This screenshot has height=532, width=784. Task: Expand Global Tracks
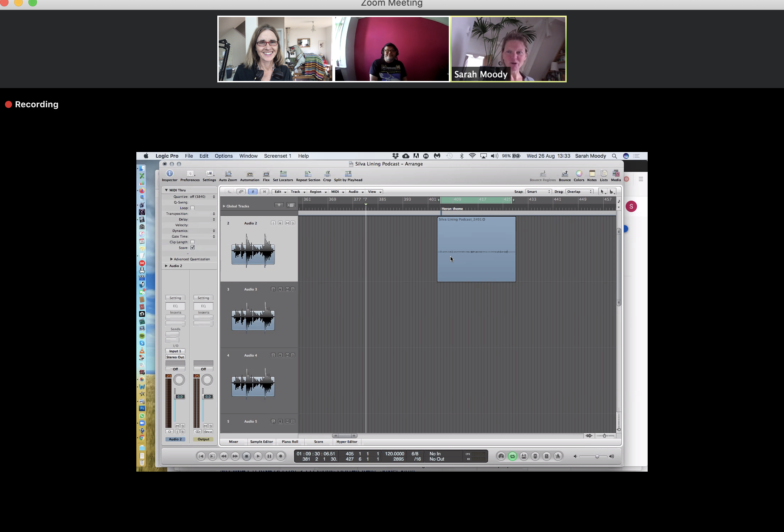[224, 206]
